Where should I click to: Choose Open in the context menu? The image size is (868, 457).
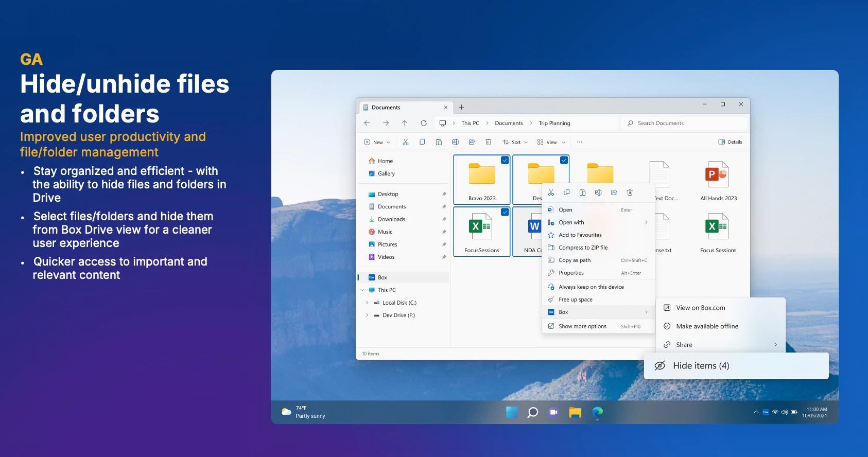[598, 210]
